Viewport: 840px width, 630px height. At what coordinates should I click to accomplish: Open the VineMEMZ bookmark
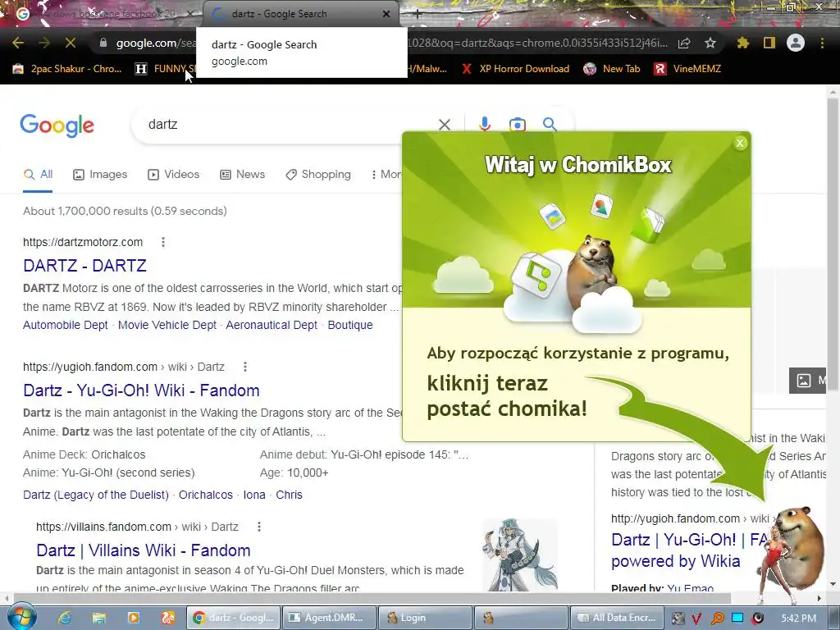[688, 69]
